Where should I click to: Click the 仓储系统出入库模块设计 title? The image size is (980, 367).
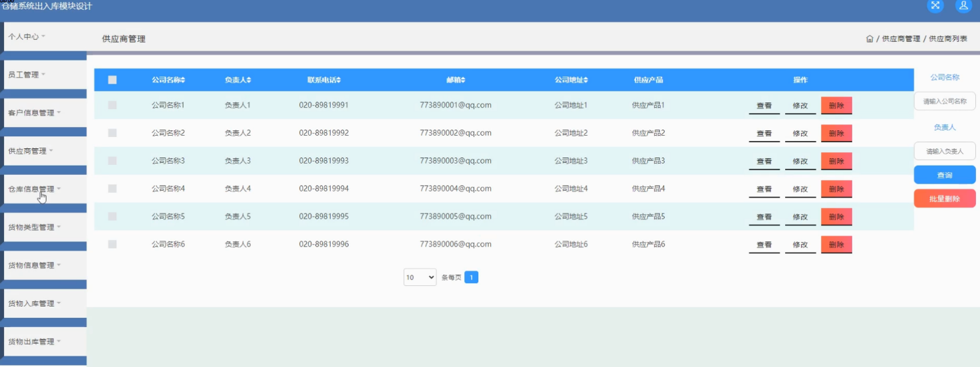coord(46,6)
